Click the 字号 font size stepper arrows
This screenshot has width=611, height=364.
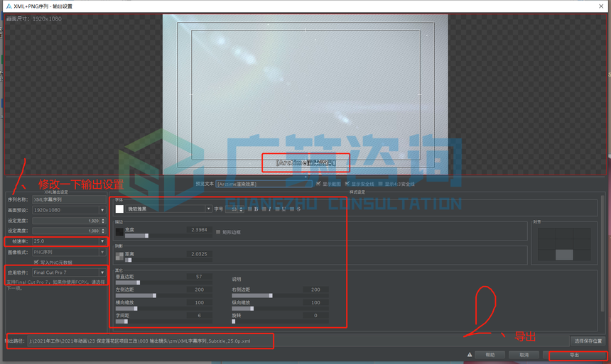tap(242, 209)
